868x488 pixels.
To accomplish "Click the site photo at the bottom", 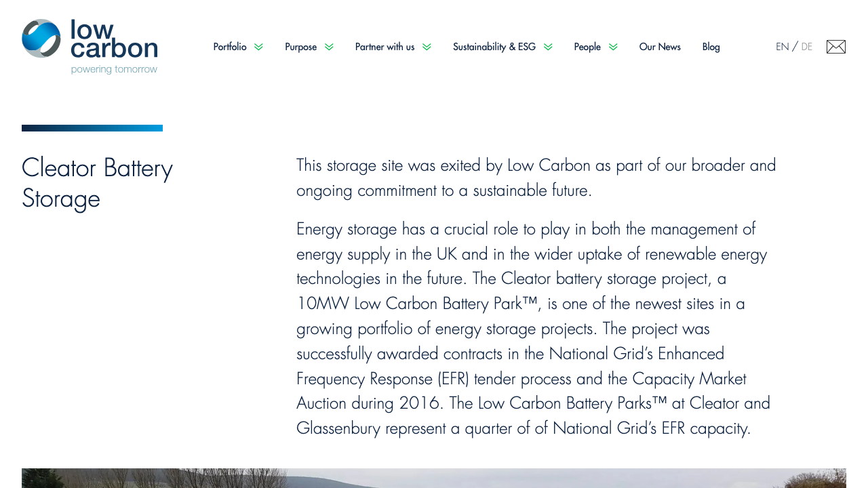I will tap(434, 479).
